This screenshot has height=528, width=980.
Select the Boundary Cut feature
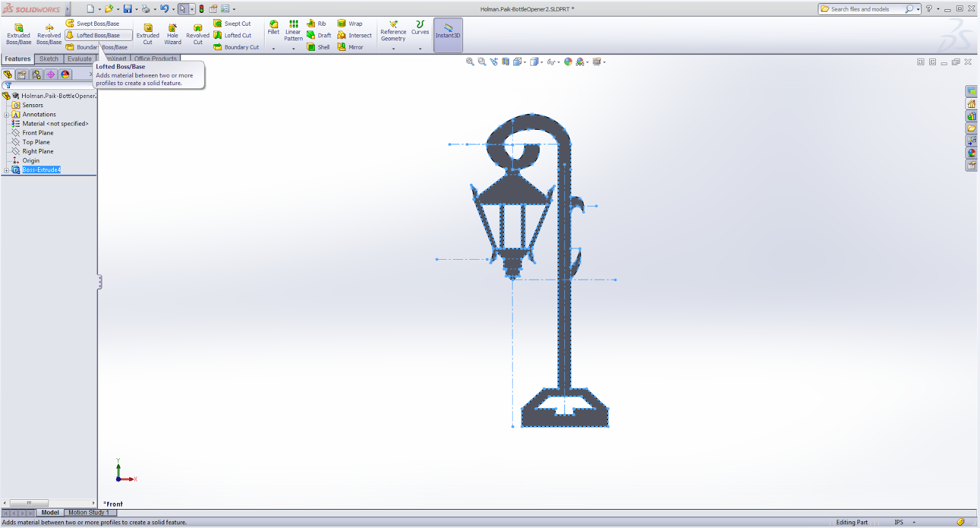click(236, 47)
